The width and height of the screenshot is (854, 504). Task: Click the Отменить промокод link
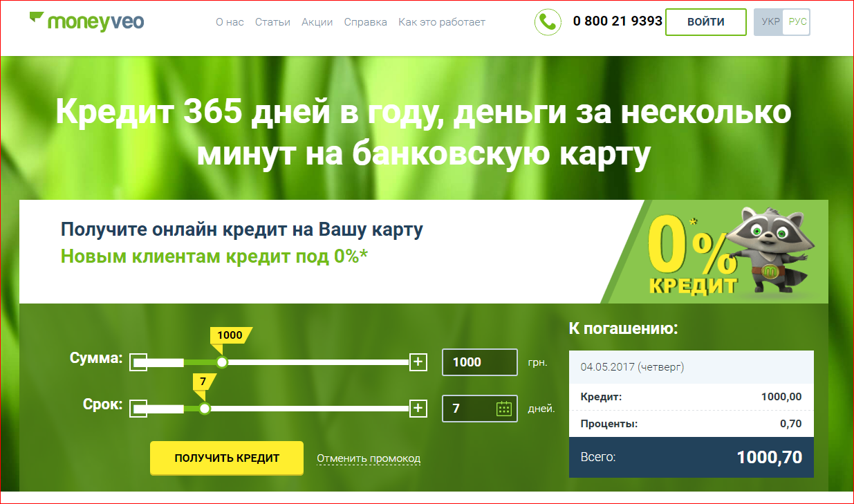coord(369,458)
